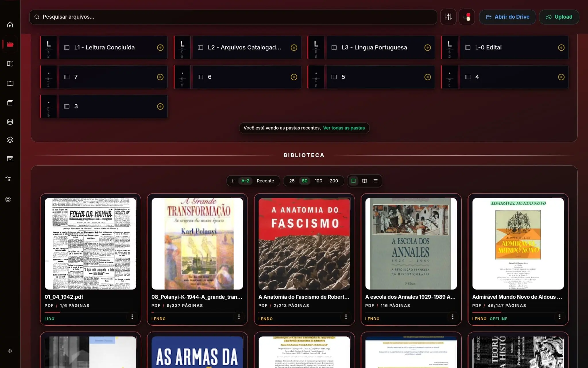Open options menu for A escola dos Annales
The image size is (588, 368).
click(x=453, y=317)
